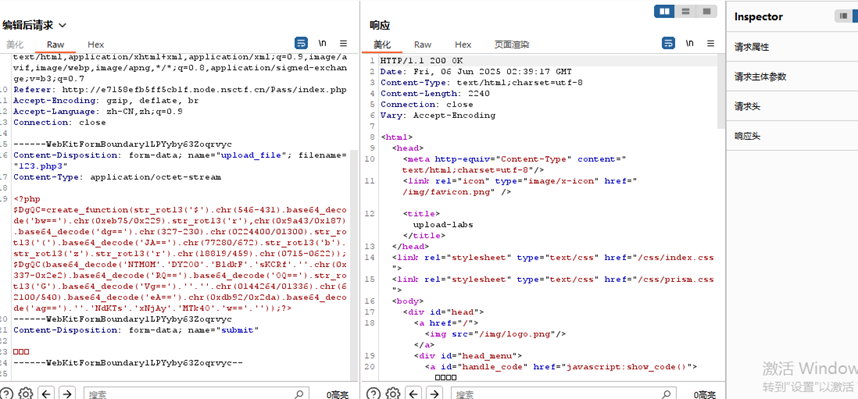Viewport: 858px width, 399px height.
Task: Click magnifier icon in response search box
Action: [666, 394]
